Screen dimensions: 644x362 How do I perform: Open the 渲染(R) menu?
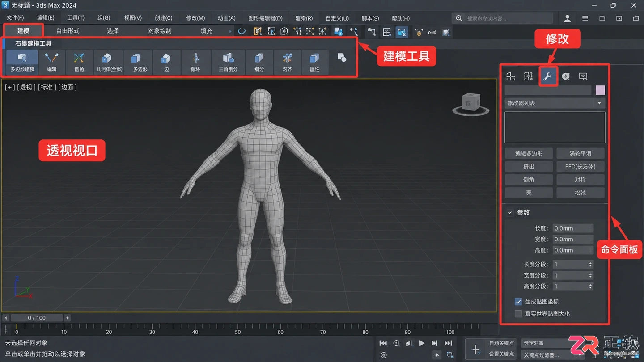point(304,18)
